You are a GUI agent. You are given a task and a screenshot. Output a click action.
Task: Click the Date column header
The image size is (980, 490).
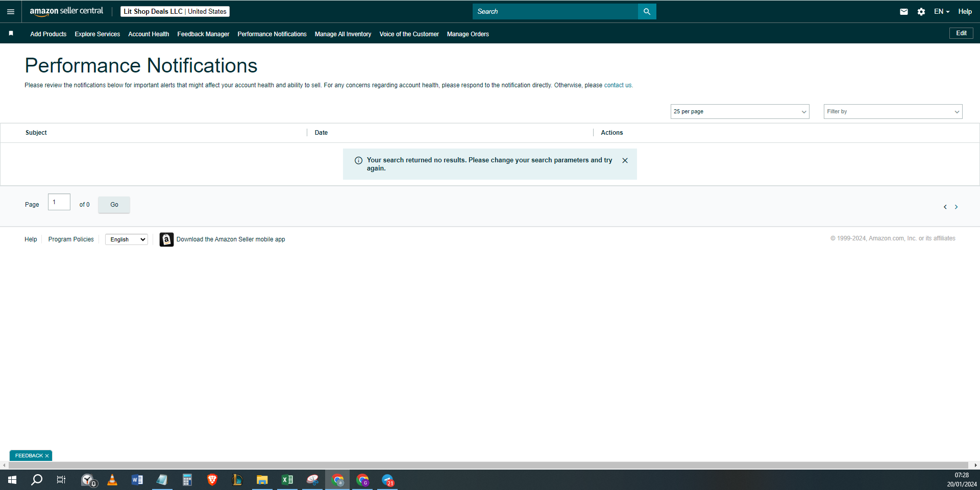(x=321, y=133)
